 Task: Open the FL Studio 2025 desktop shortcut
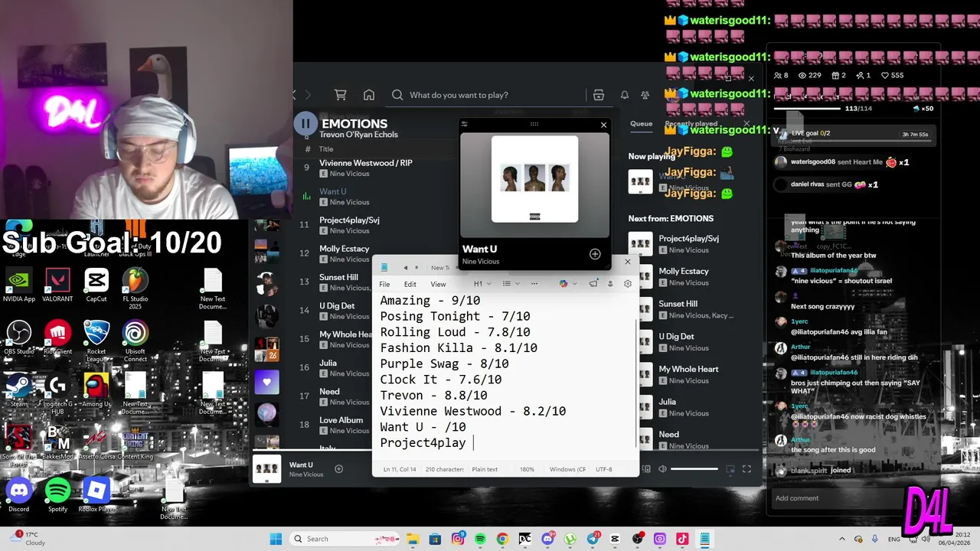[136, 289]
